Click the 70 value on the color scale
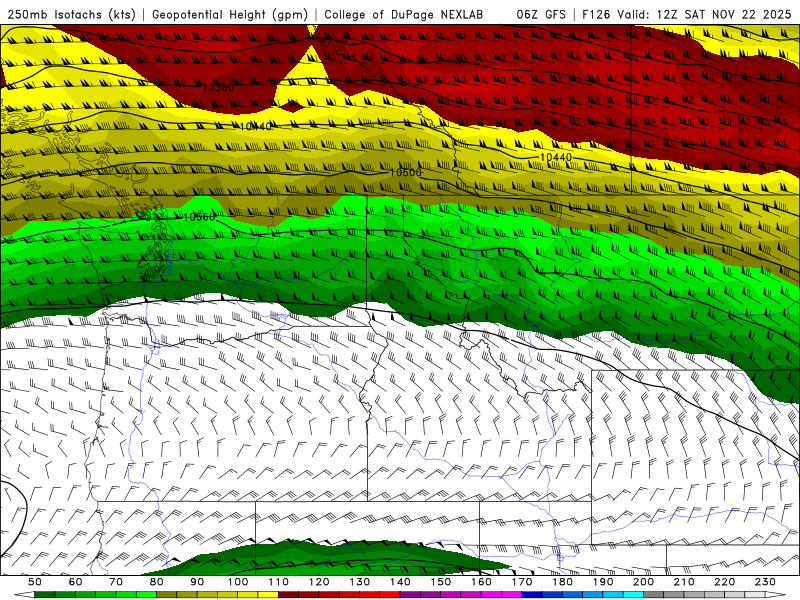The image size is (800, 600). pos(116,582)
